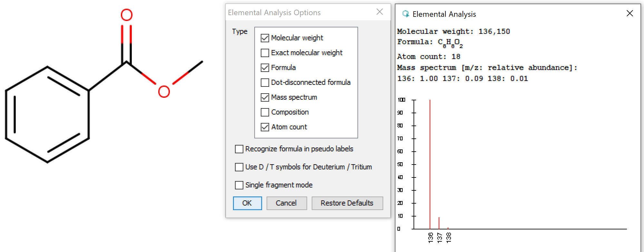644x252 pixels.
Task: Turn on D / T symbols for Deuterium / Tritium
Action: coord(239,167)
